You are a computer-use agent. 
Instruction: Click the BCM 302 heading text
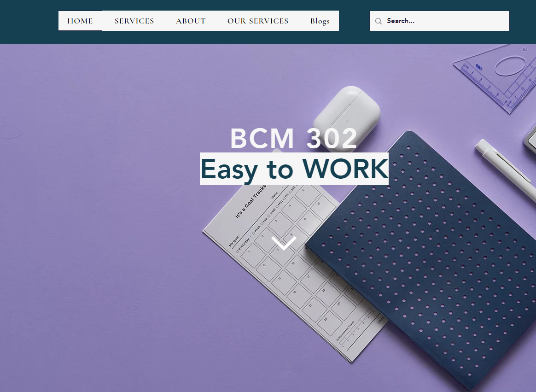pos(294,138)
